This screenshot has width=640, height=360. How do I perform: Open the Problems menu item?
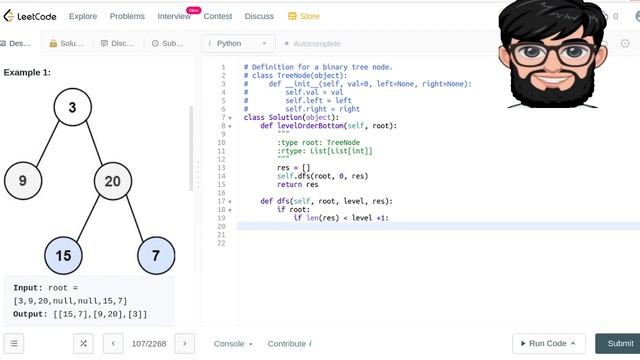coord(127,16)
